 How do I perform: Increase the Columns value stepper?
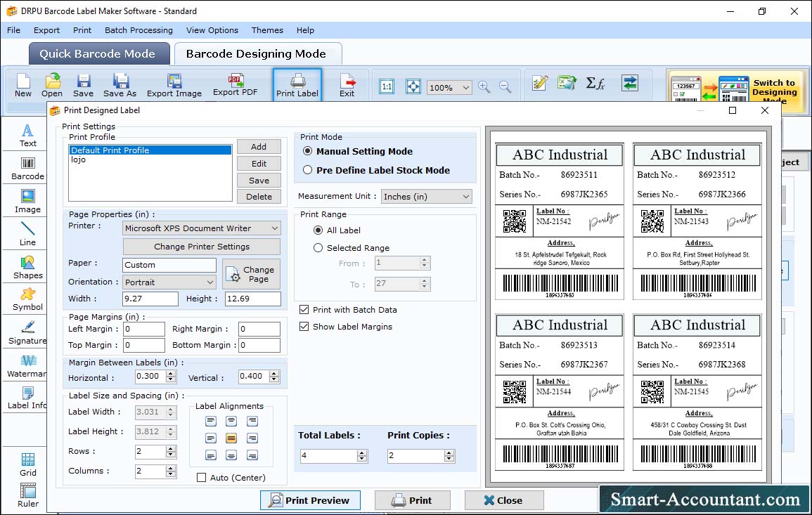171,469
